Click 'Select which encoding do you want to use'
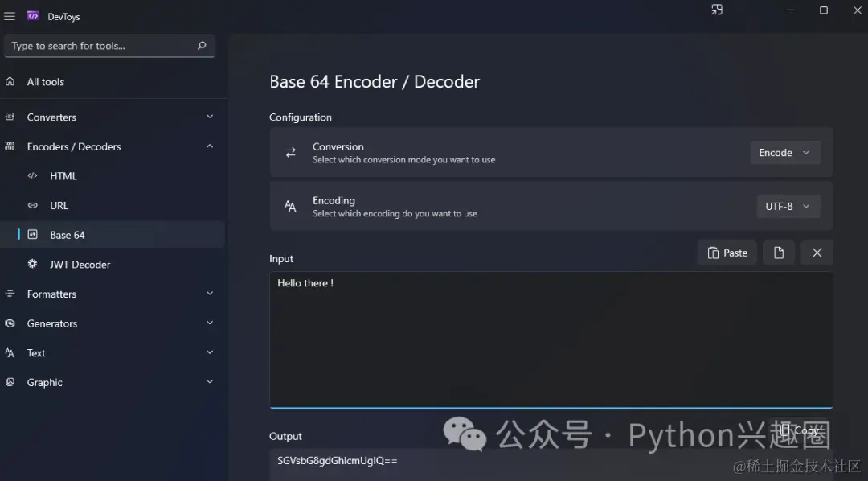868x481 pixels. click(x=395, y=213)
